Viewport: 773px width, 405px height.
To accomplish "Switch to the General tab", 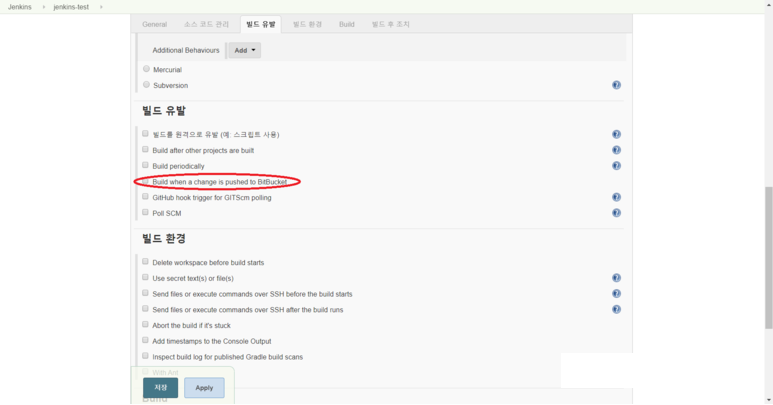I will coord(154,24).
